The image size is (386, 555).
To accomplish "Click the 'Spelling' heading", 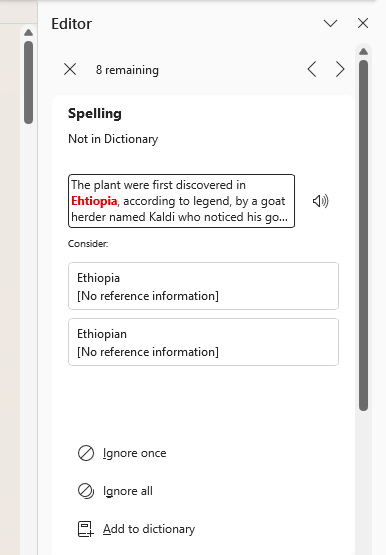I will 95,113.
